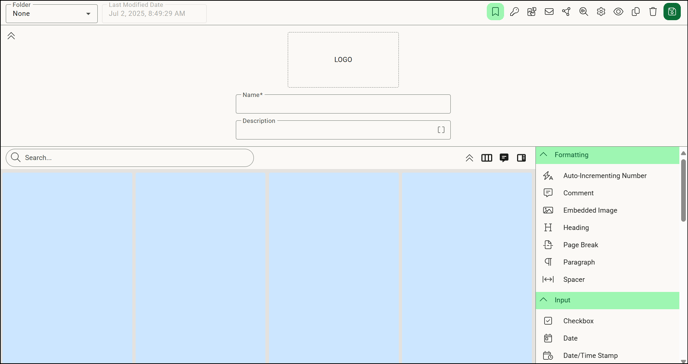Click the field panel vertical scrollbar

[x=683, y=190]
